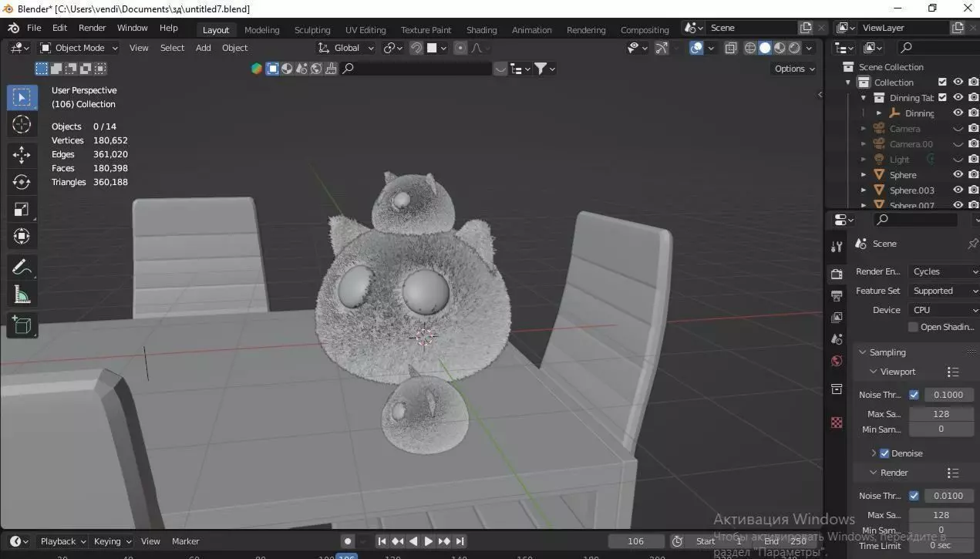Exclude Dinning Table collection from view layer

tap(942, 97)
